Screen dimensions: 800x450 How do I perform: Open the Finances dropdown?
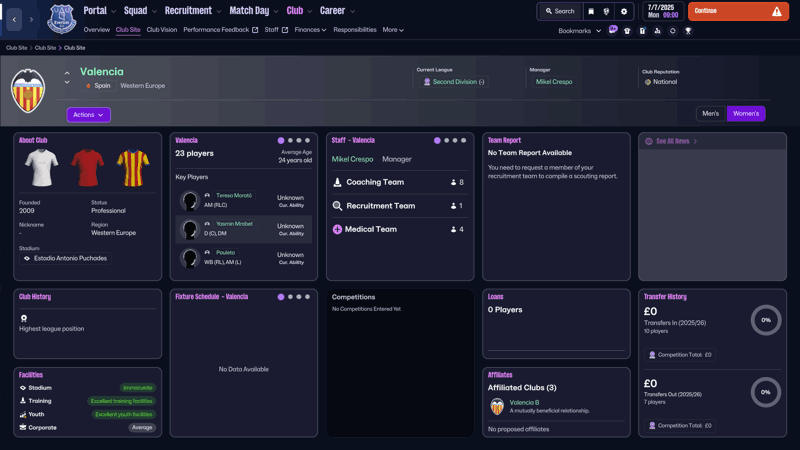point(310,30)
